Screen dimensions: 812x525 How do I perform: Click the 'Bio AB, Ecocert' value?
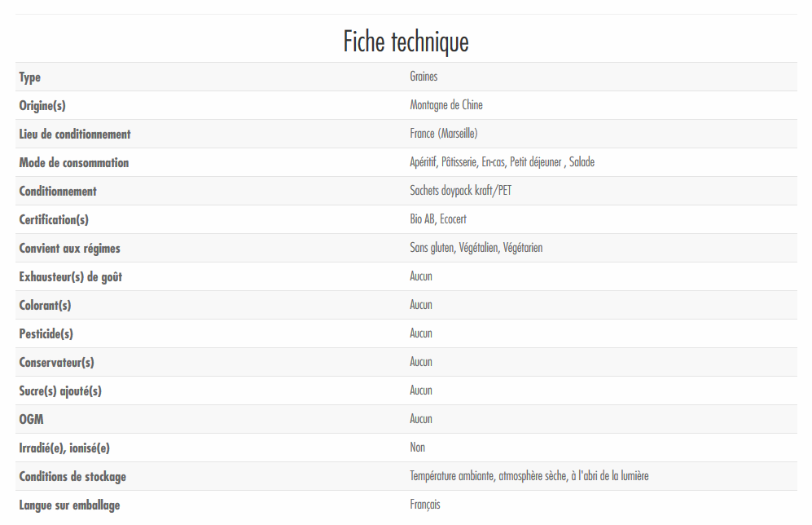(438, 219)
